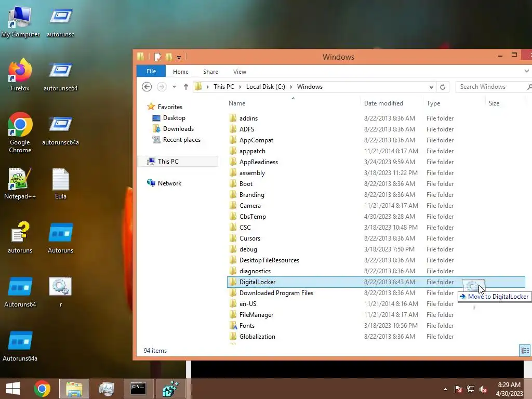Click New folder icon in title bar
This screenshot has width=532, height=399.
[169, 57]
